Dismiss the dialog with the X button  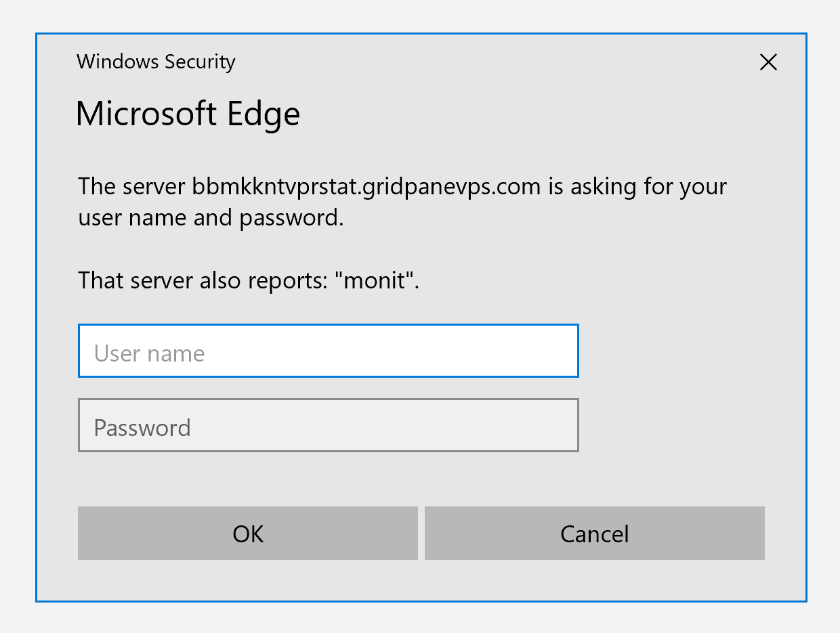click(768, 62)
